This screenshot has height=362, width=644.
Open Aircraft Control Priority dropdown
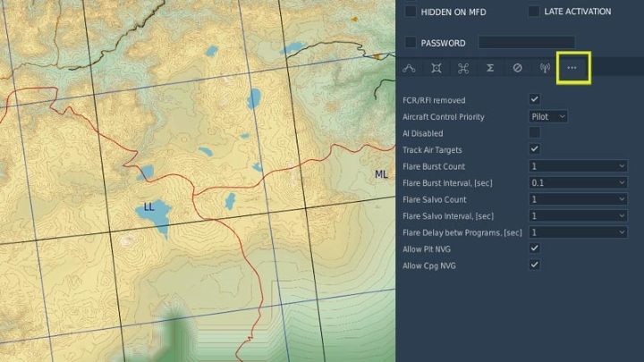548,116
